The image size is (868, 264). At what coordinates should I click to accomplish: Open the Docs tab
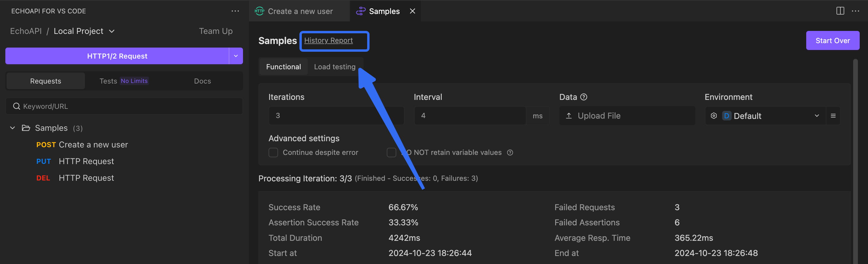click(x=203, y=81)
